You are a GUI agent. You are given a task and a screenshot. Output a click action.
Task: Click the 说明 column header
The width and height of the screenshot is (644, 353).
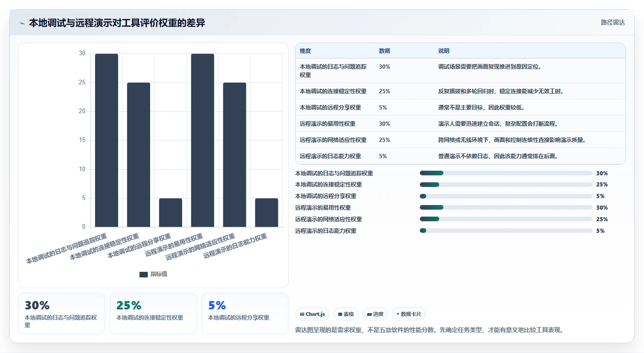point(444,51)
